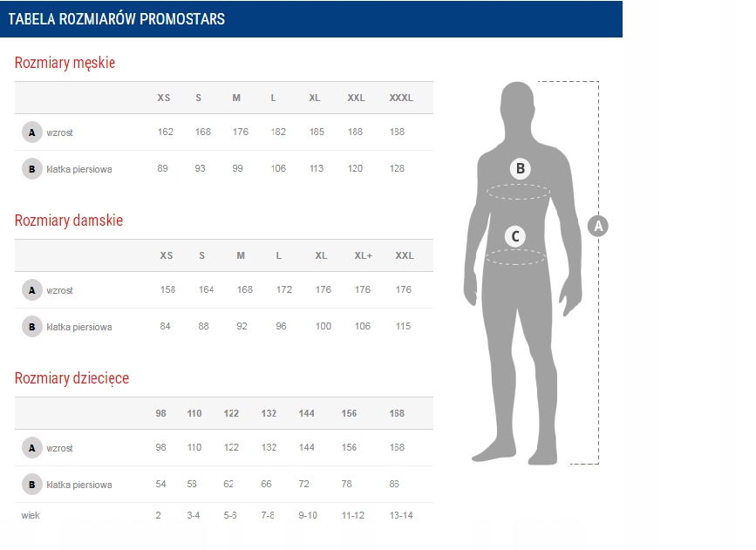Select the B badge in women's klatka piersiowa row
This screenshot has width=756, height=550.
coord(32,327)
